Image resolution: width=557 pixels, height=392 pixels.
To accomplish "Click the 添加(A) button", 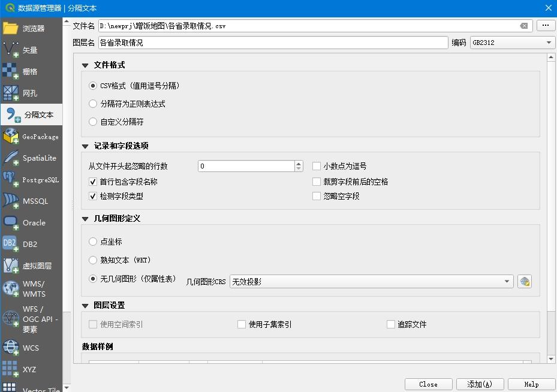I will pyautogui.click(x=480, y=384).
